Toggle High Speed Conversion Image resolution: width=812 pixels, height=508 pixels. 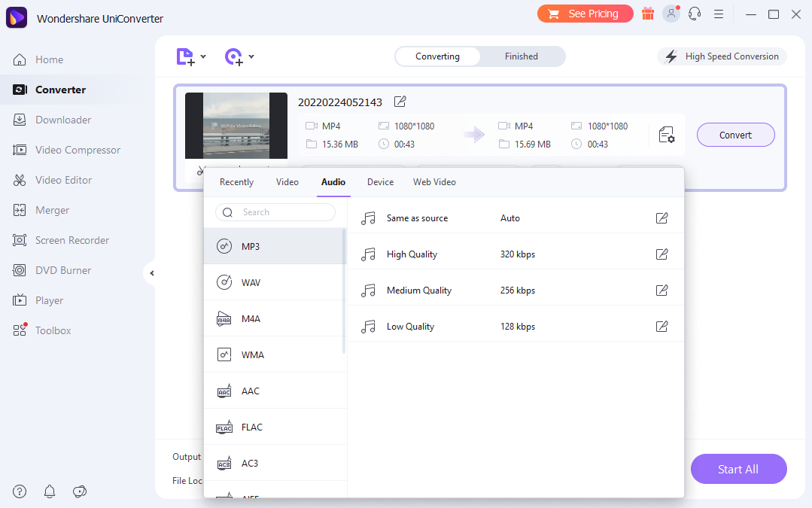pos(722,56)
